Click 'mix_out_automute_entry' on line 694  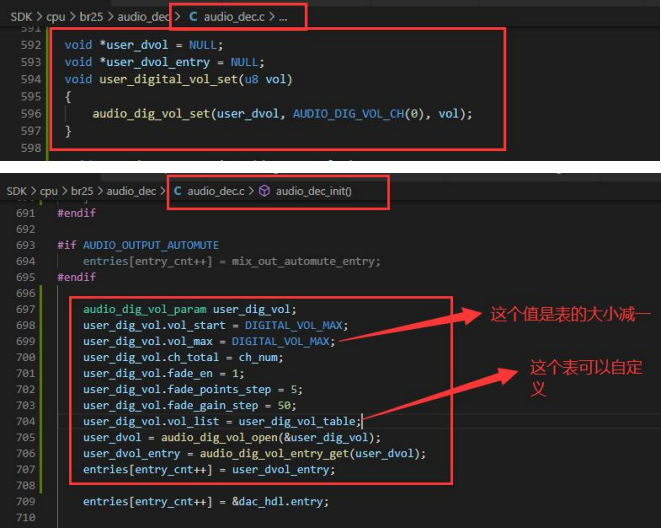coord(304,261)
